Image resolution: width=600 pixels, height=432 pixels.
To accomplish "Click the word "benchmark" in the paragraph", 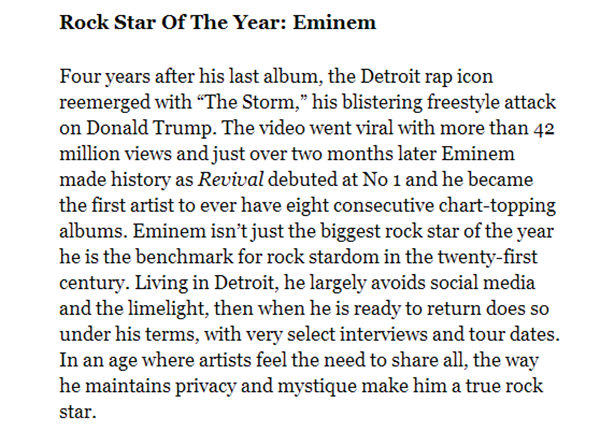I will coord(184,257).
